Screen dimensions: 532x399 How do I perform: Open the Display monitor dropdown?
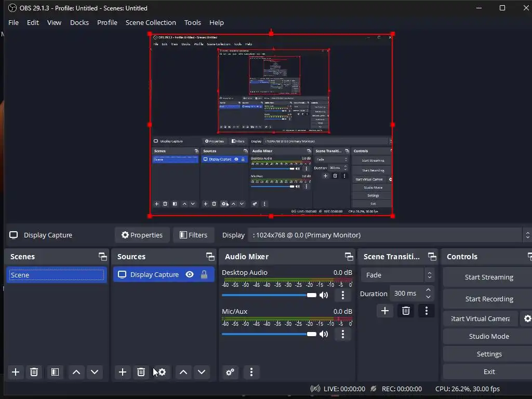(x=389, y=235)
